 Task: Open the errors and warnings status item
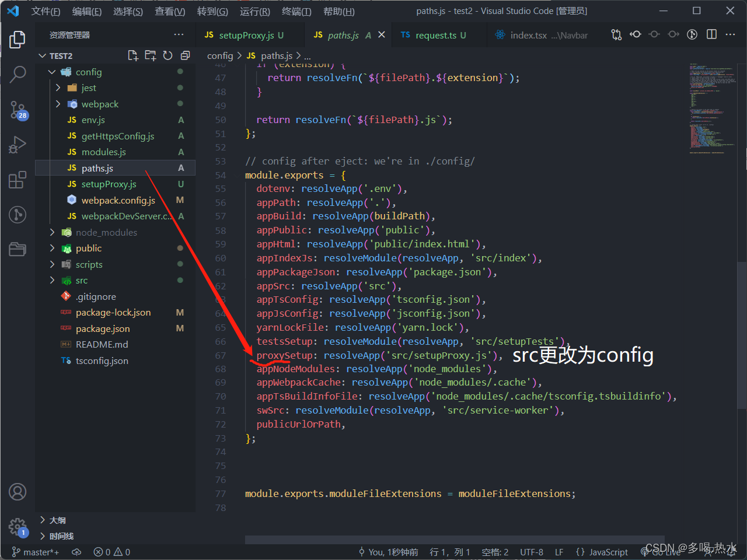coord(111,552)
